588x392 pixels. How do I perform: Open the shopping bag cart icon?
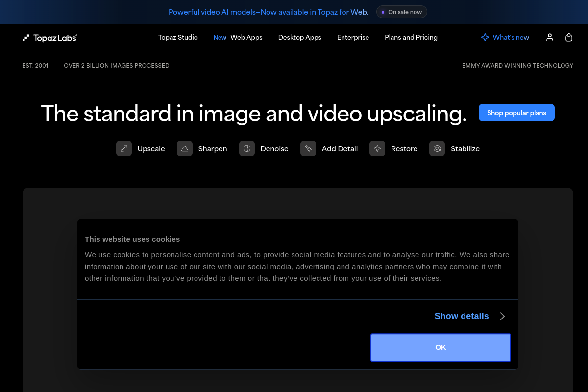coord(569,37)
